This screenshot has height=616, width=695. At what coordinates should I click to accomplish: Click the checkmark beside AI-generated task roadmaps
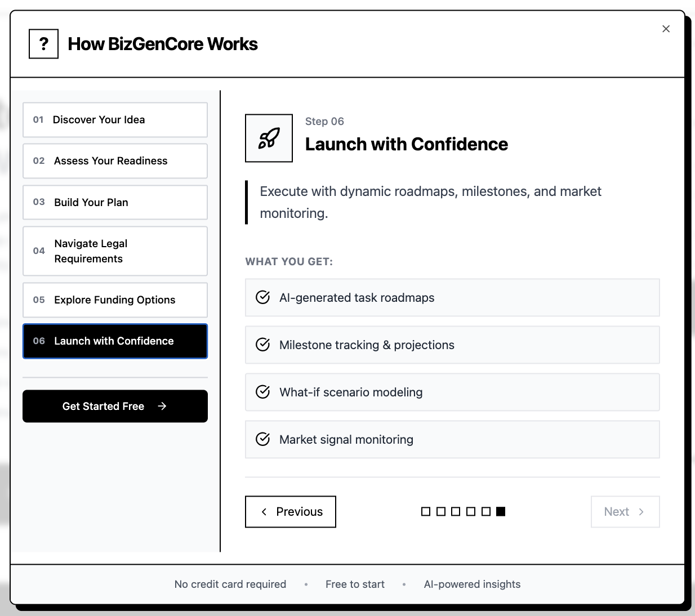click(262, 297)
